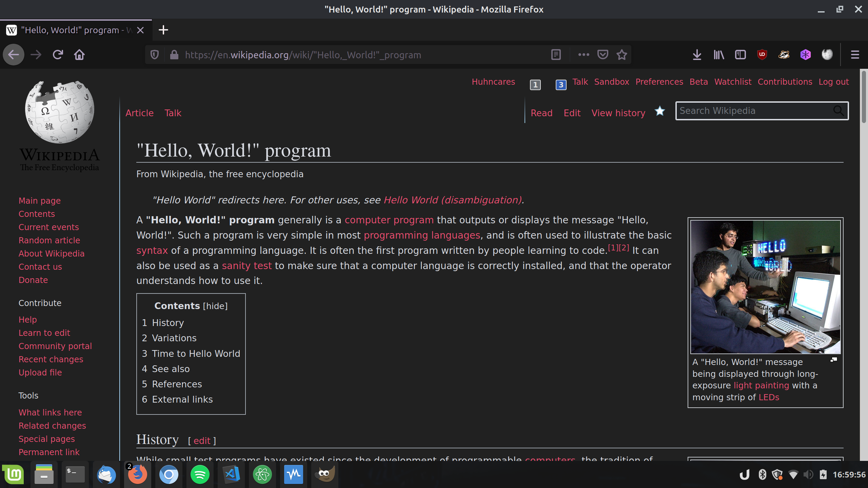
Task: Toggle the Firefox bookmark star
Action: click(622, 55)
